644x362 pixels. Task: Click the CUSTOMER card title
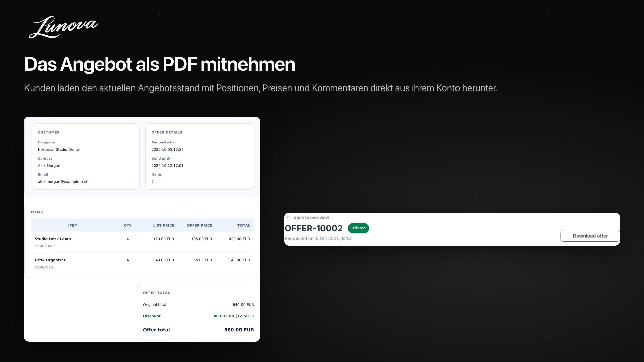coord(49,132)
